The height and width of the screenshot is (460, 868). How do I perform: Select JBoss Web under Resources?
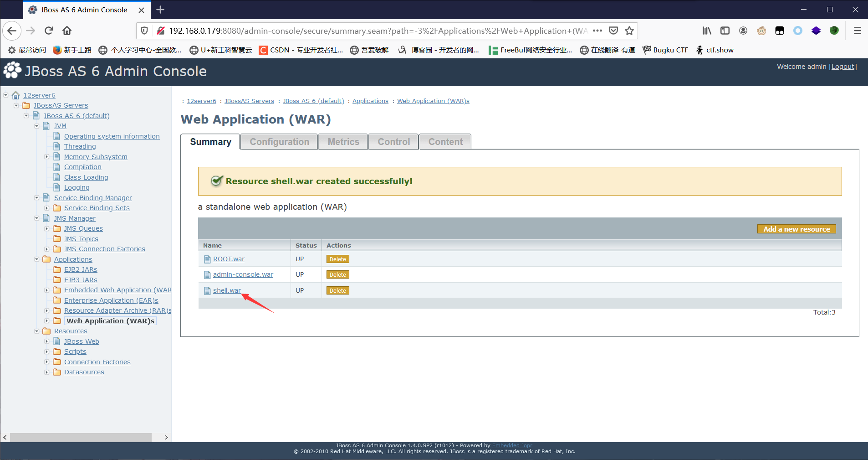82,341
